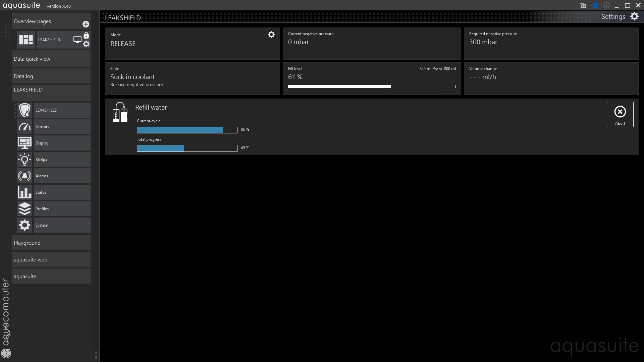Close the aquasuite window
Viewport: 644px width, 362px height.
pos(638,5)
